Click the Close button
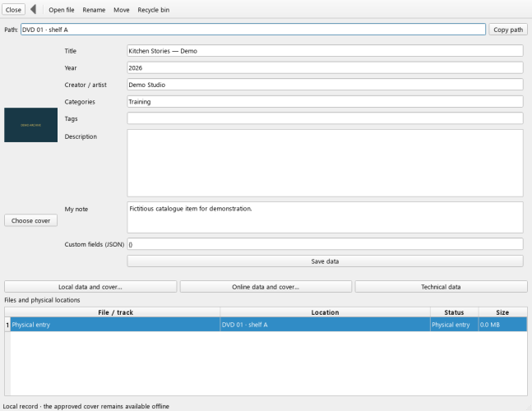The height and width of the screenshot is (411, 532). [14, 10]
